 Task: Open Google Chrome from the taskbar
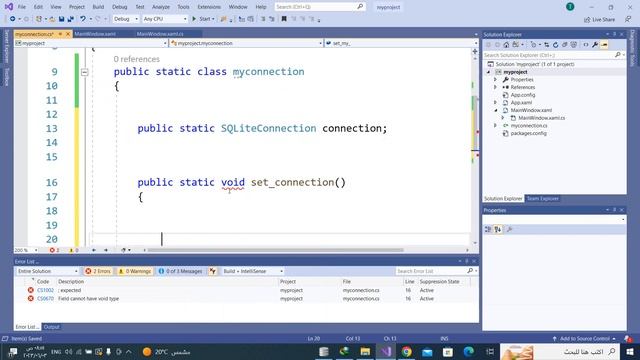(407, 351)
